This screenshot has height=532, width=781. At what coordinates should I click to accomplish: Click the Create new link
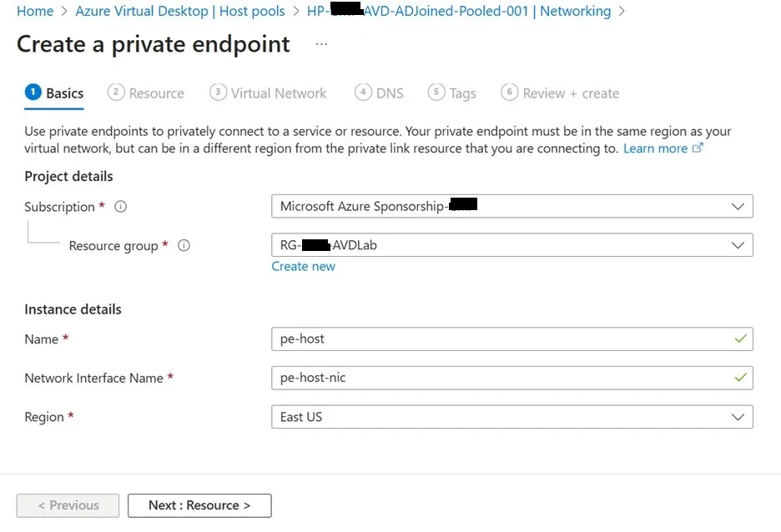coord(303,267)
